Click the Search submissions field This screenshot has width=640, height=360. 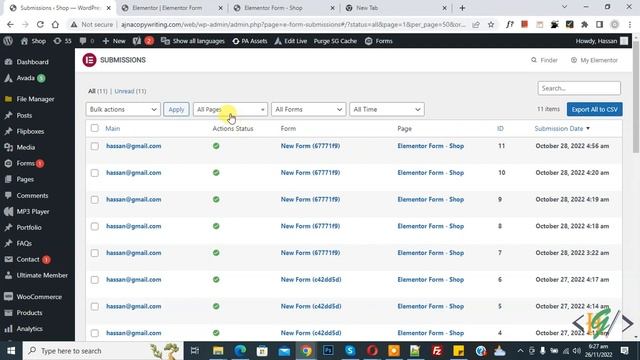tap(579, 88)
